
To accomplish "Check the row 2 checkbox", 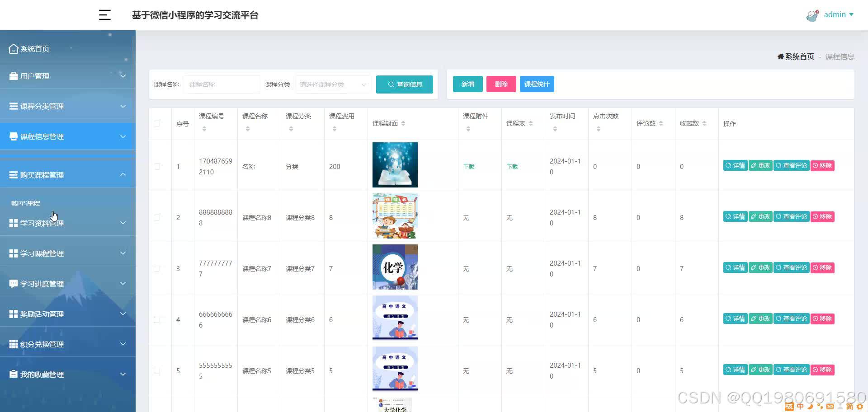I will point(157,218).
